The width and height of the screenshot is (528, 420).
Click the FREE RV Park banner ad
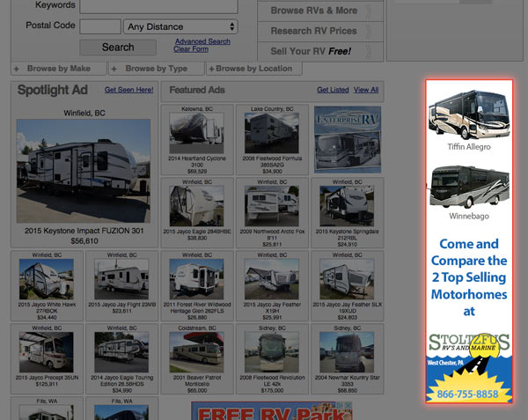[x=272, y=411]
